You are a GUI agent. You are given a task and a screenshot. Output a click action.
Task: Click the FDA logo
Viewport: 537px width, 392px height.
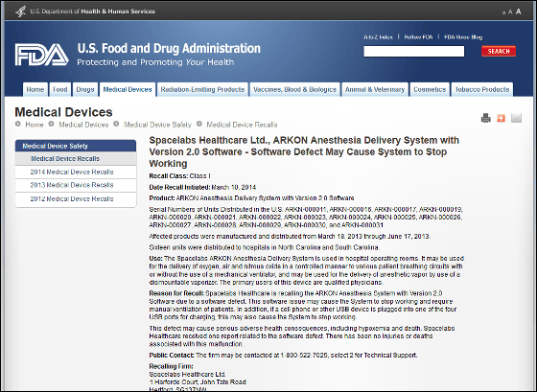tap(42, 55)
